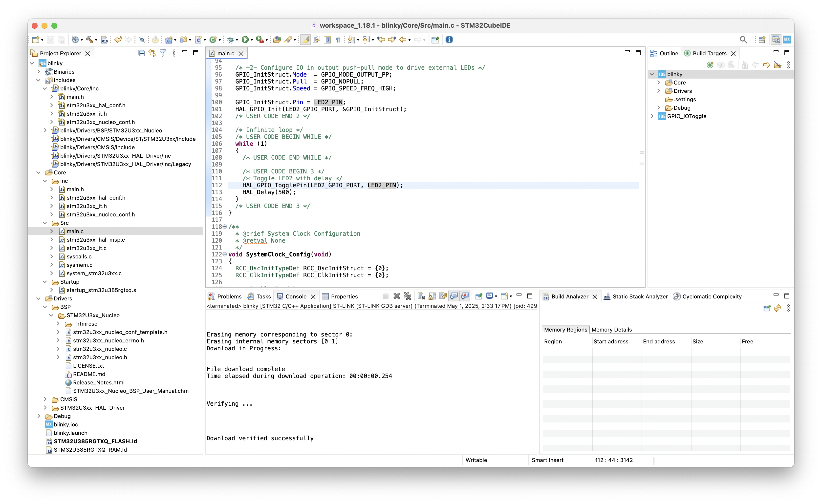The image size is (822, 504).
Task: Toggle Link with Editor in Project Explorer
Action: click(152, 53)
